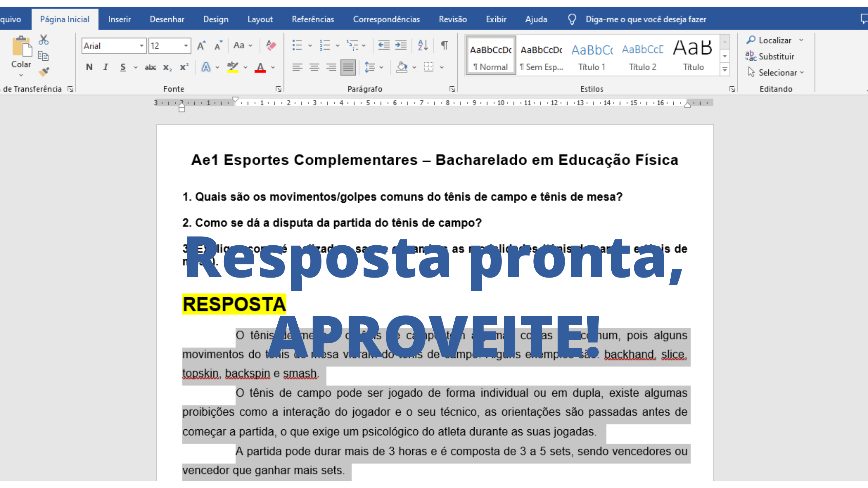Toggle subscript x₂ formatting
The width and height of the screenshot is (868, 488).
click(167, 67)
